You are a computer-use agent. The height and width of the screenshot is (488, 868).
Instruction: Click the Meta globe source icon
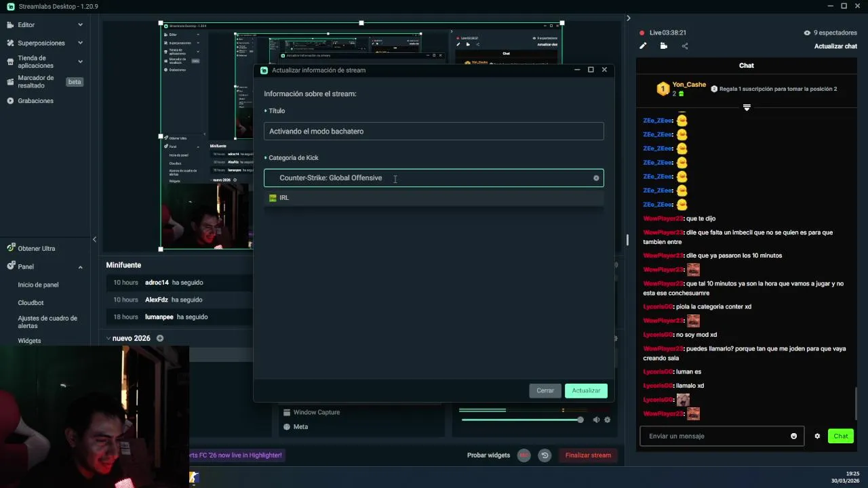point(288,427)
